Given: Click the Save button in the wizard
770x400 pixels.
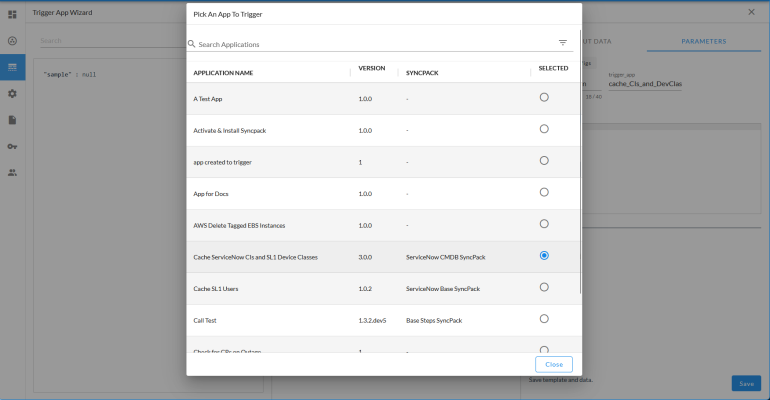Looking at the screenshot, I should pyautogui.click(x=745, y=383).
